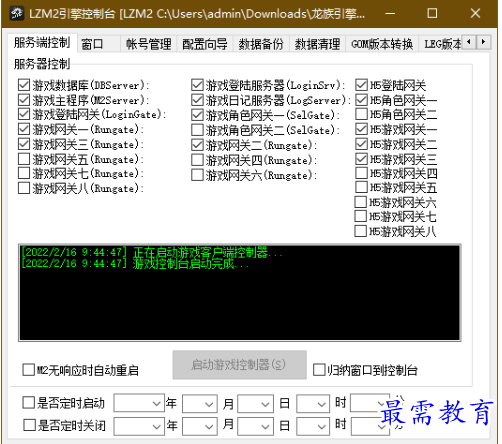Enable 游戏网关七(Rungate) checkbox
This screenshot has height=444, width=502.
pos(24,173)
